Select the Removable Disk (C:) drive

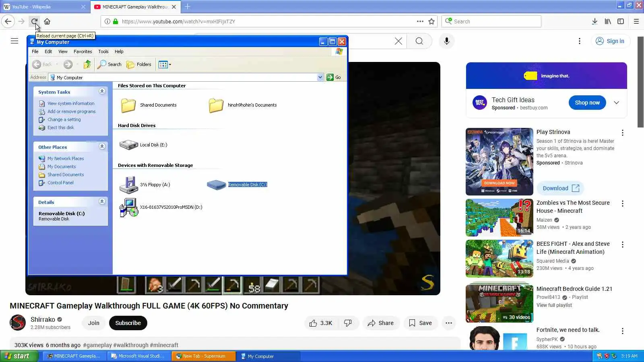tap(237, 185)
